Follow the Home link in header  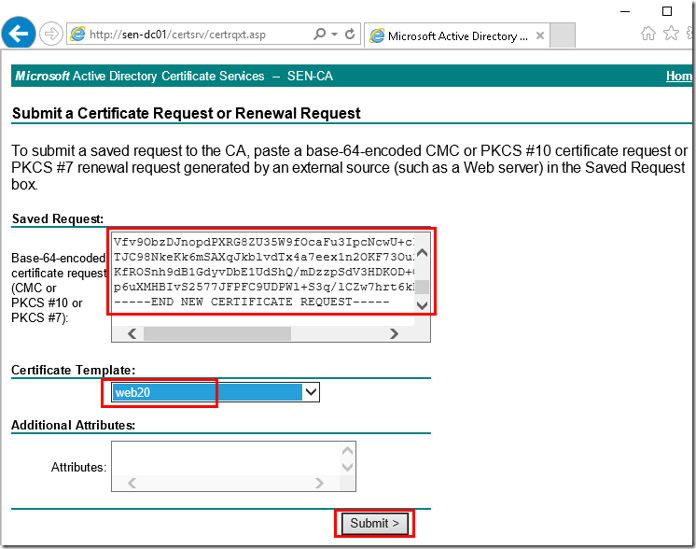coord(679,76)
